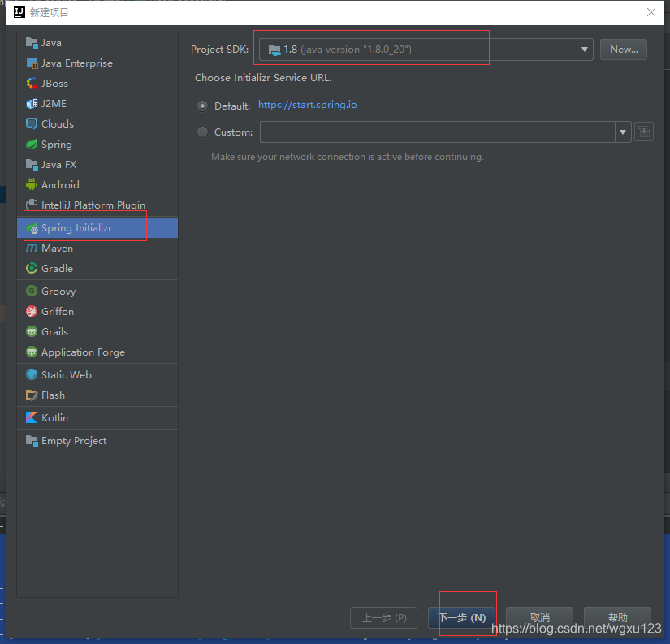Screen dimensions: 670x644
Task: Click the Project SDK 1.8 combo box
Action: [x=426, y=50]
